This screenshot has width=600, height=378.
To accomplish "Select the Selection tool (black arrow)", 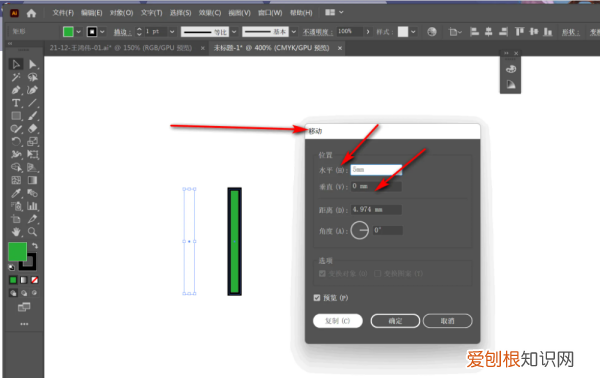I will click(16, 64).
